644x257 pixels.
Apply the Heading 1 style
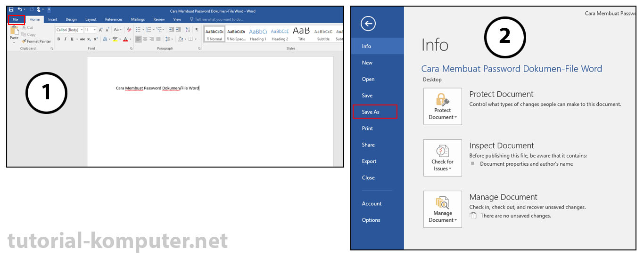(258, 34)
